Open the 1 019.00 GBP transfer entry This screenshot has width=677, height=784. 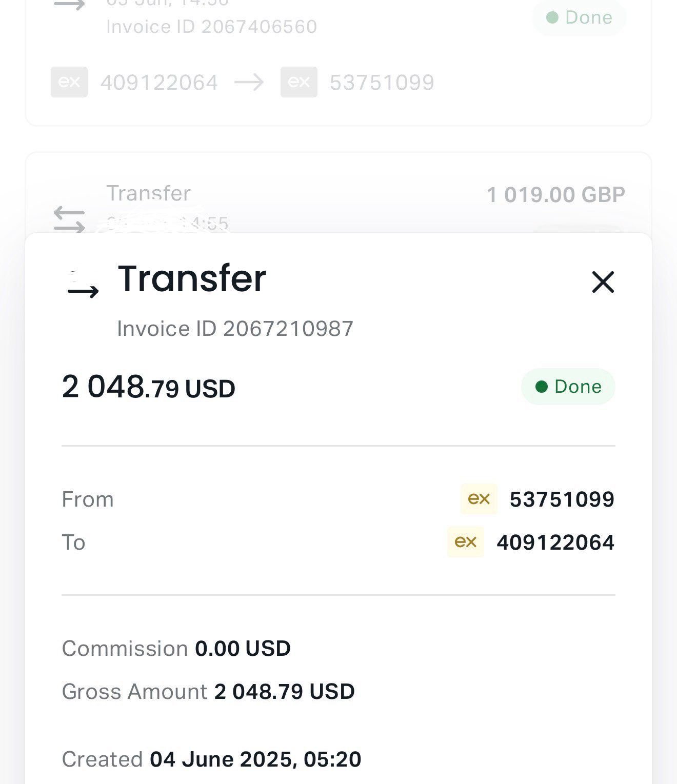[x=555, y=195]
